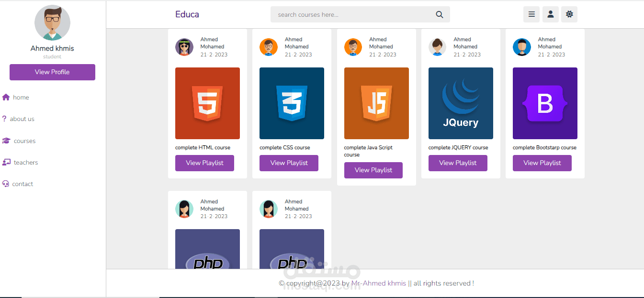Open the second PHP course thumbnail
The width and height of the screenshot is (644, 298).
click(x=292, y=249)
